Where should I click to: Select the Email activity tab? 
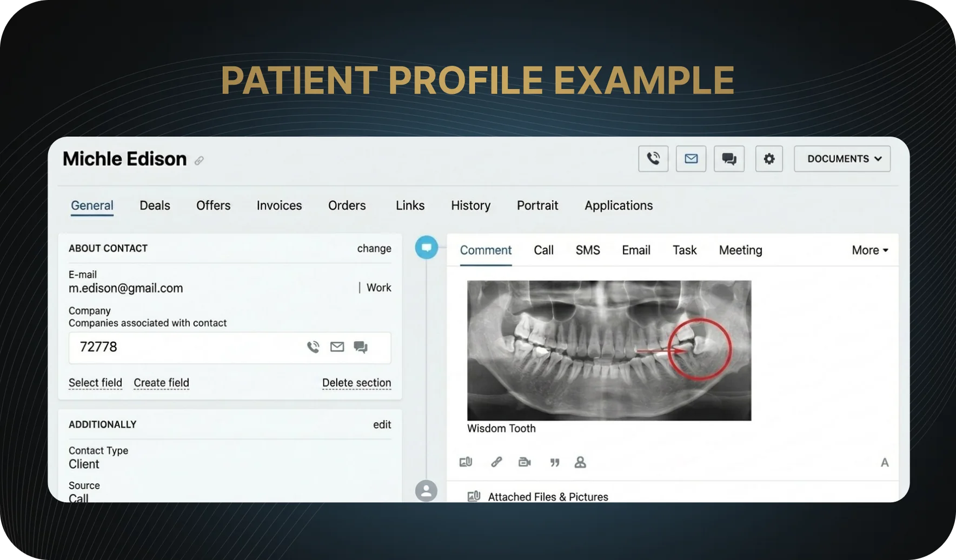click(636, 250)
